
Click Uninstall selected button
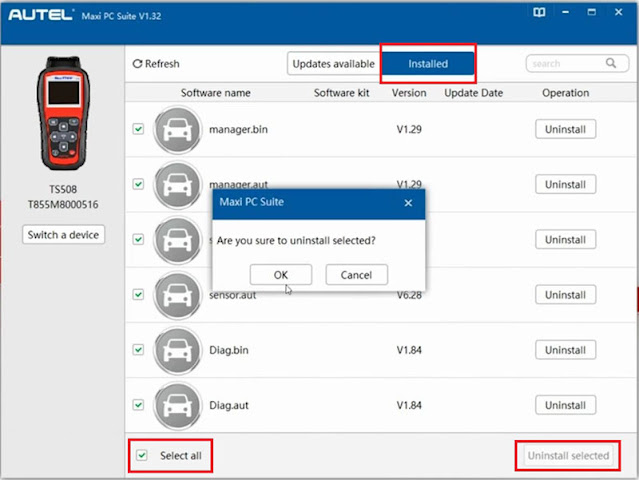[x=568, y=456]
